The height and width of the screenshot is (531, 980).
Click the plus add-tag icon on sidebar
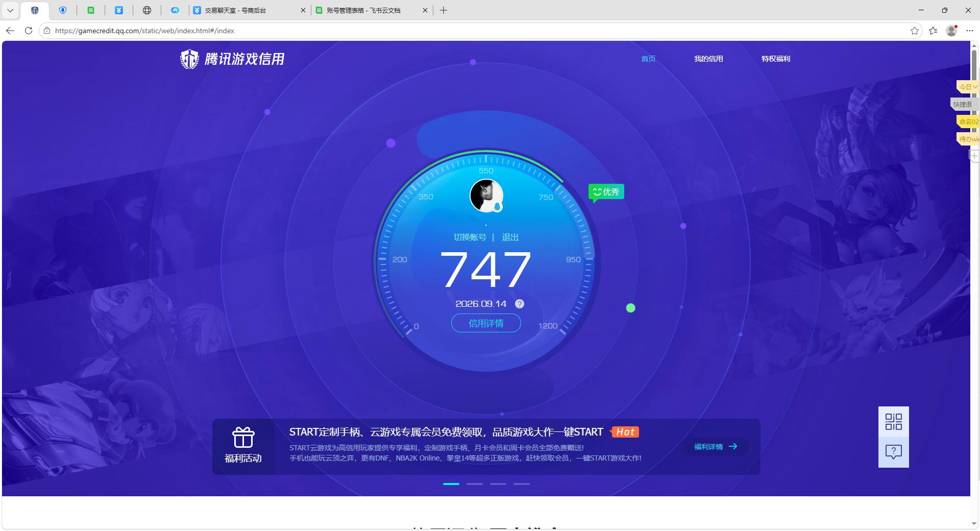(974, 156)
